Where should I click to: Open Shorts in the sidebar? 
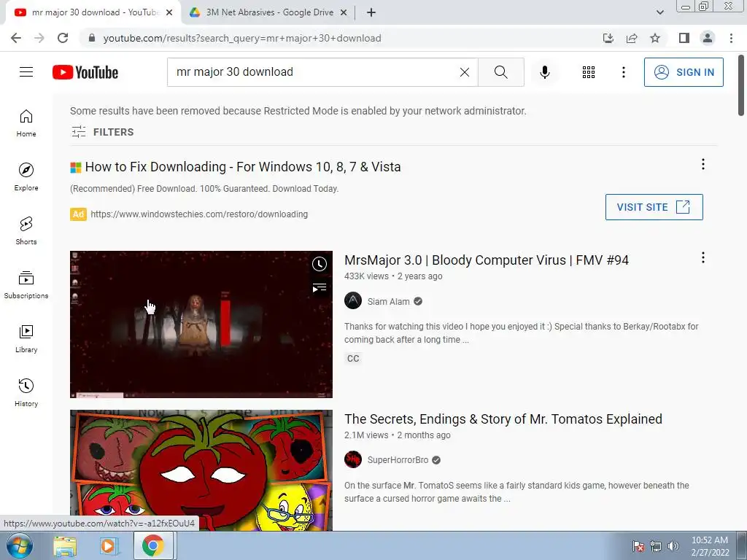(26, 230)
